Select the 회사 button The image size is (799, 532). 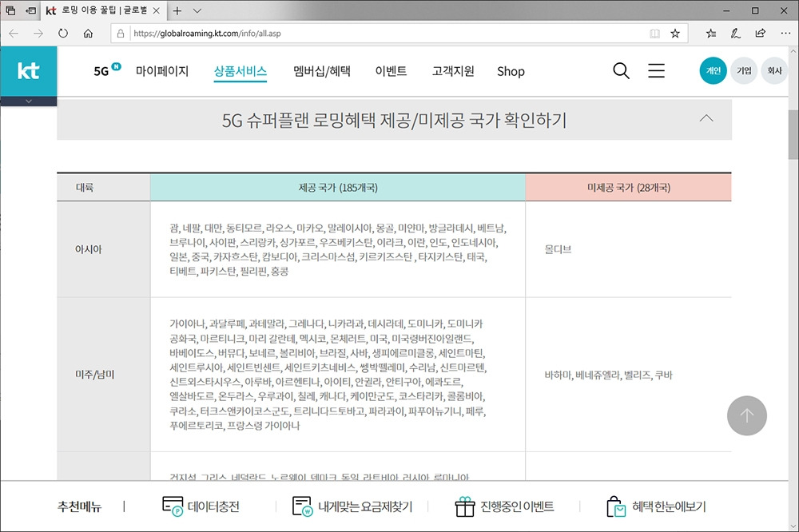(774, 71)
